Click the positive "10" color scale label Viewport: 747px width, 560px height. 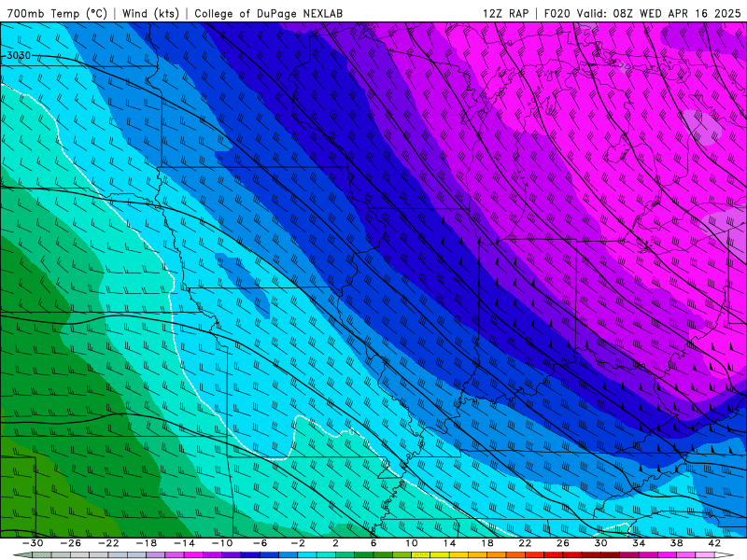point(412,543)
